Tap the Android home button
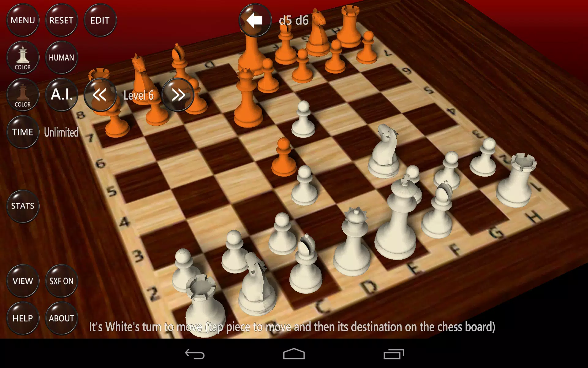588x368 pixels. tap(294, 355)
